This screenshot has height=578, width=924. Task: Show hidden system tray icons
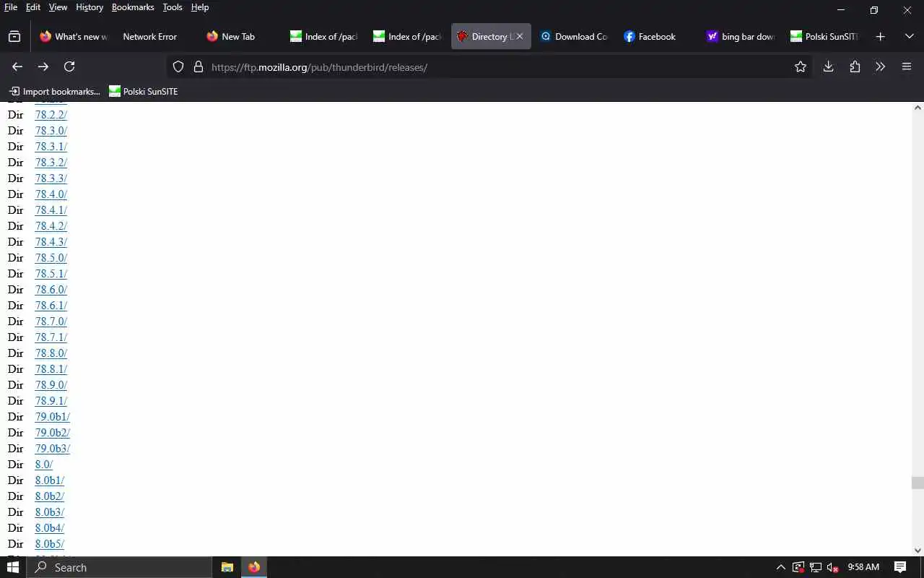(780, 567)
